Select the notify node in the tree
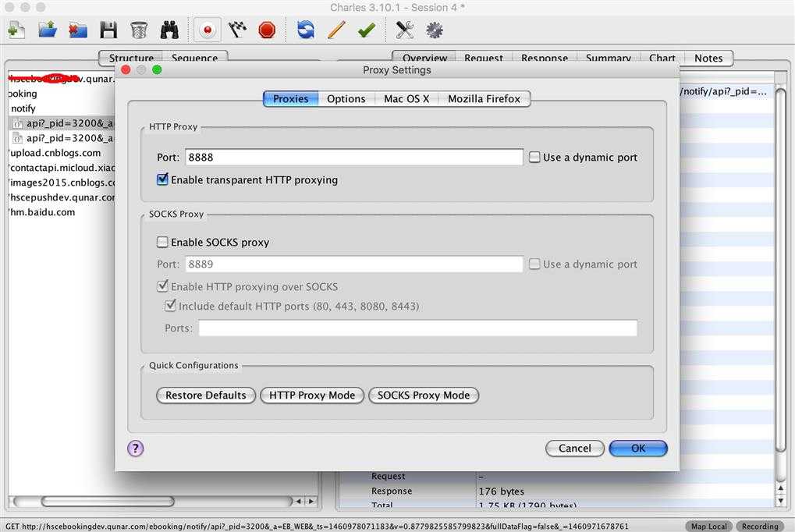The image size is (795, 532). (23, 108)
